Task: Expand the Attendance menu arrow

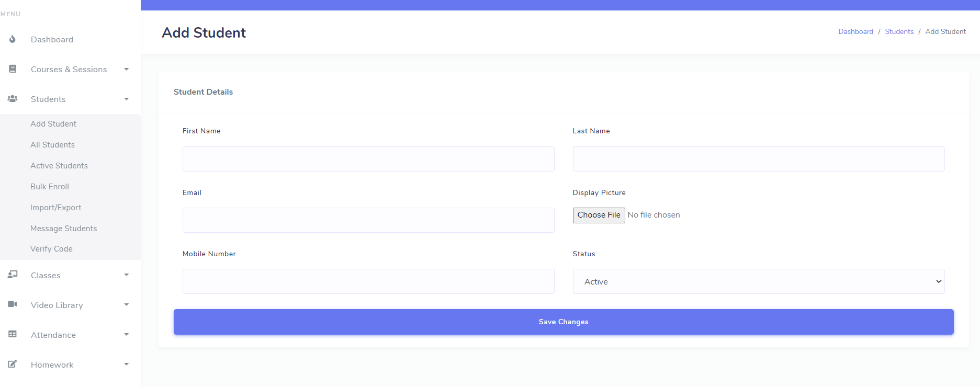Action: tap(126, 335)
